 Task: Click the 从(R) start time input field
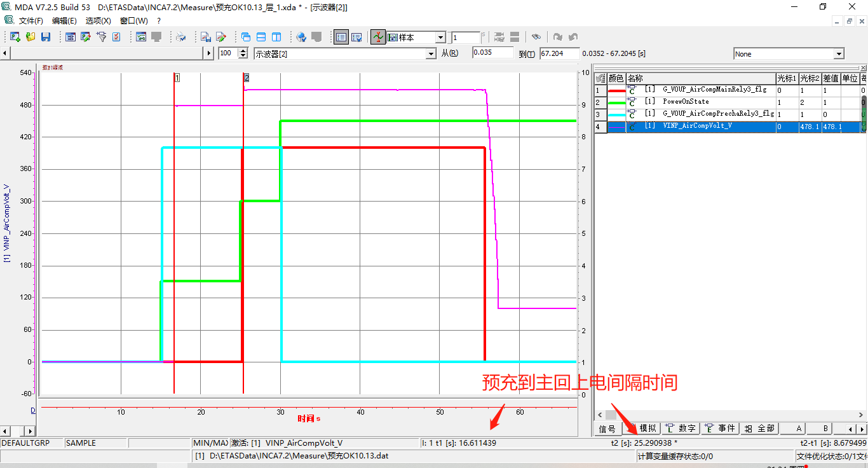click(493, 53)
